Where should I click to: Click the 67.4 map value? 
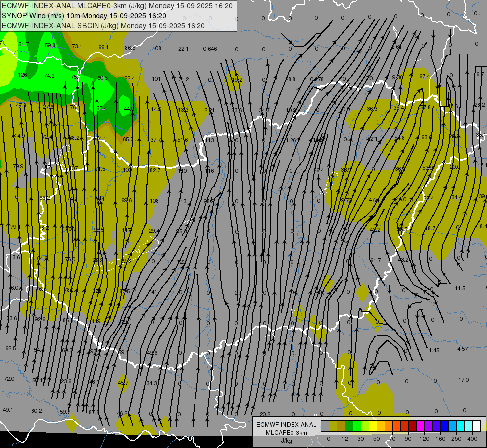pos(425,76)
